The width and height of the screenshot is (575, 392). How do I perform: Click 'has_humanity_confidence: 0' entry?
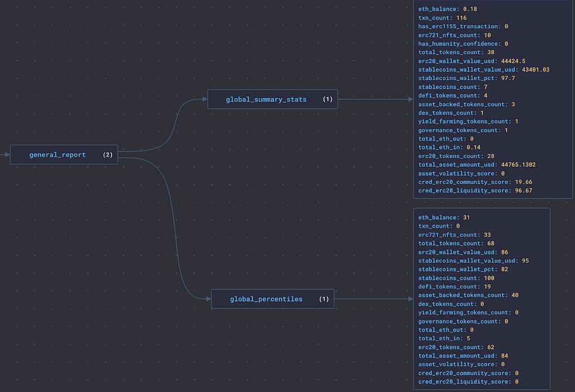tap(463, 44)
